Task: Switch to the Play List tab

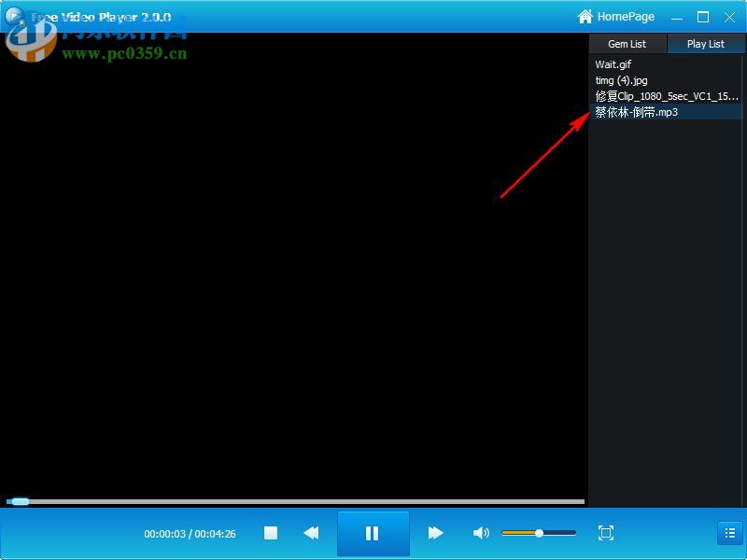Action: pos(705,43)
